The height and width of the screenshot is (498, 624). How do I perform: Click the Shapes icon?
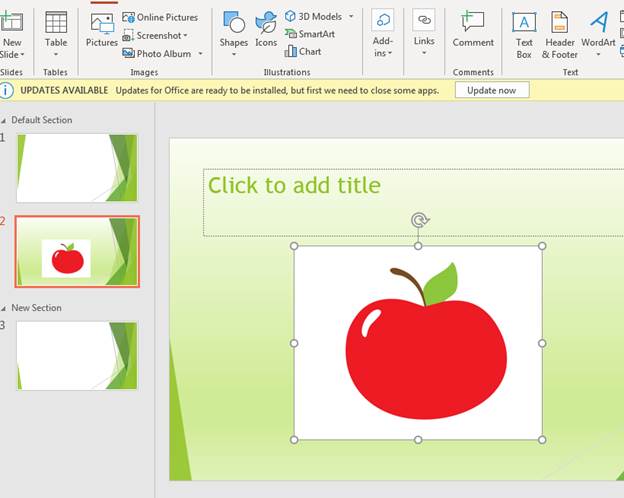click(x=234, y=22)
